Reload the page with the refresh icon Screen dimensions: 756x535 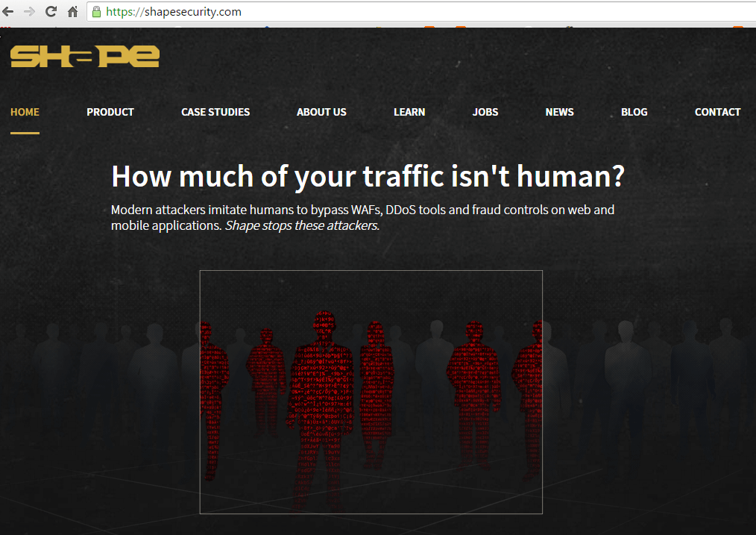pyautogui.click(x=51, y=12)
